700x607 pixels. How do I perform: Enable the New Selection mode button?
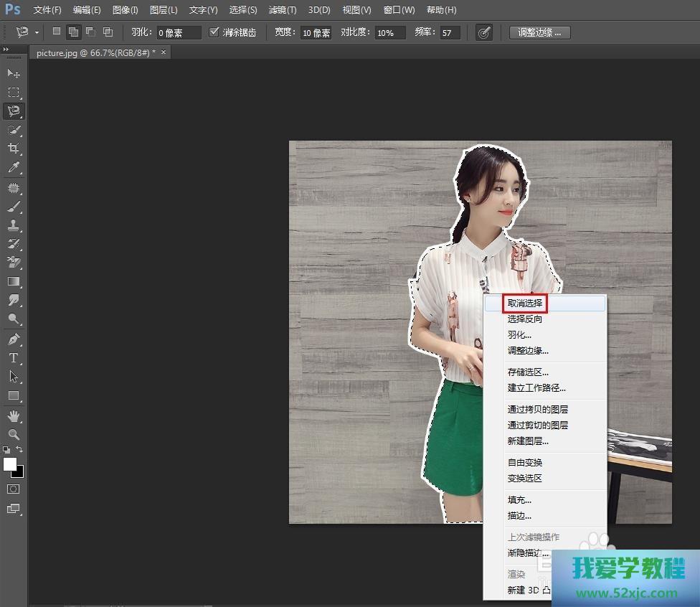click(57, 32)
